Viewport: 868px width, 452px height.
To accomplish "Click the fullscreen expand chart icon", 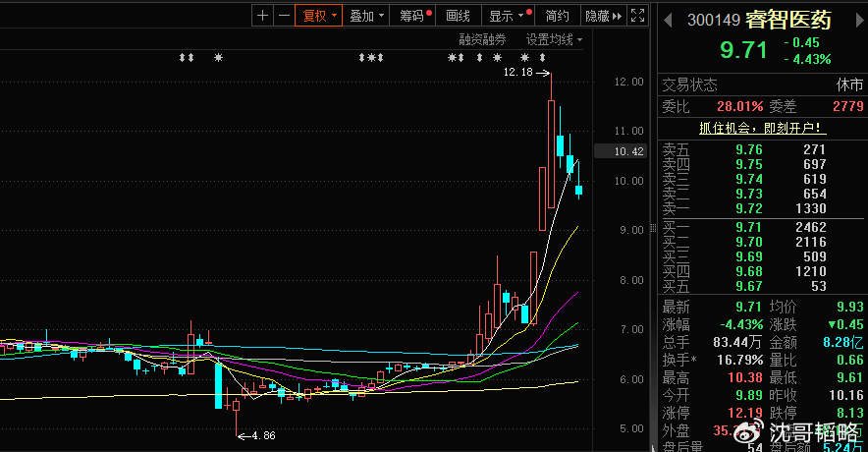I will (638, 15).
